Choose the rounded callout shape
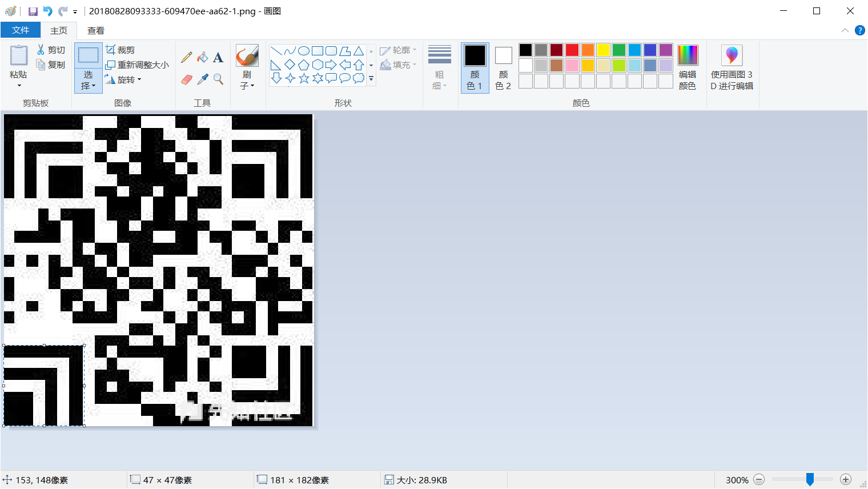The image size is (868, 489). (x=331, y=78)
